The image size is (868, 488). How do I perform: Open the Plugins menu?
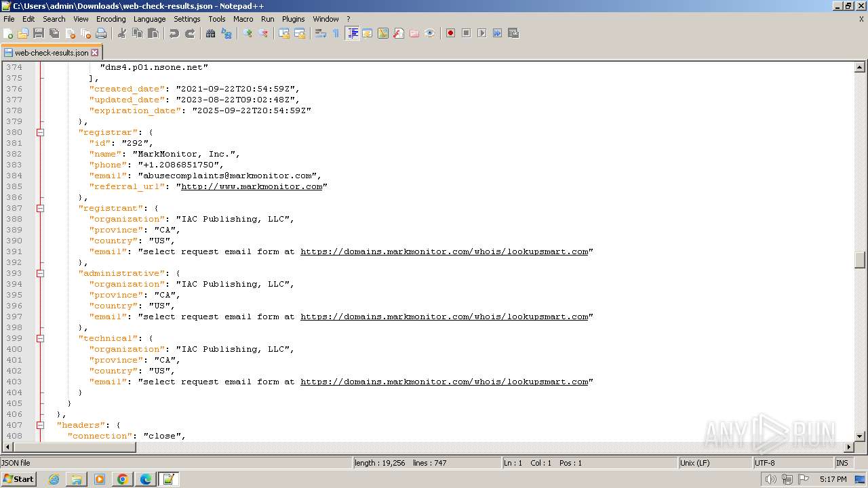click(x=294, y=19)
